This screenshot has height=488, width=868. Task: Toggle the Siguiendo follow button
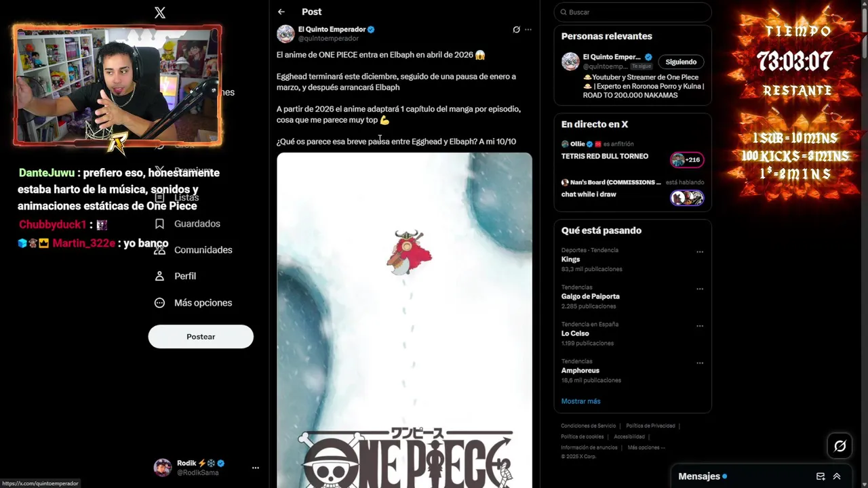pyautogui.click(x=681, y=62)
